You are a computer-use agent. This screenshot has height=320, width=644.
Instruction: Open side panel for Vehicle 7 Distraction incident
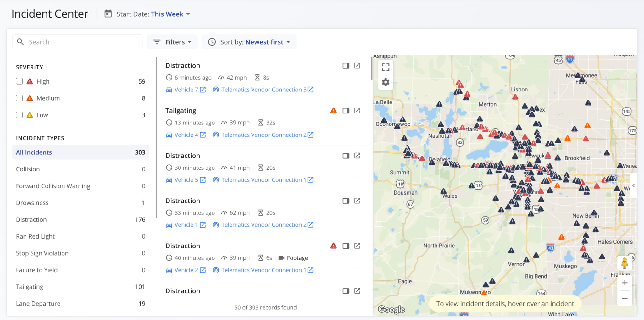point(346,66)
